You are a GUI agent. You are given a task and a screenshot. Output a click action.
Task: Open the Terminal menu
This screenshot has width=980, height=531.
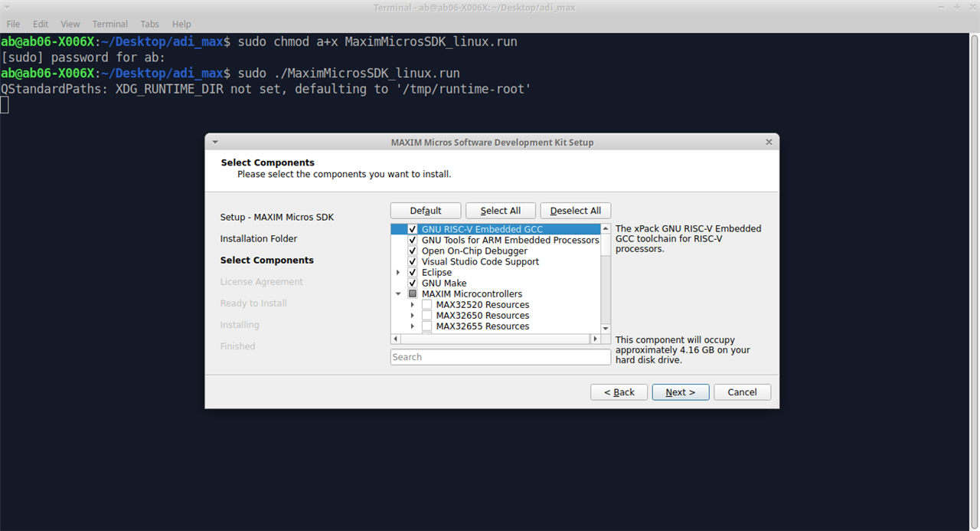tap(109, 24)
